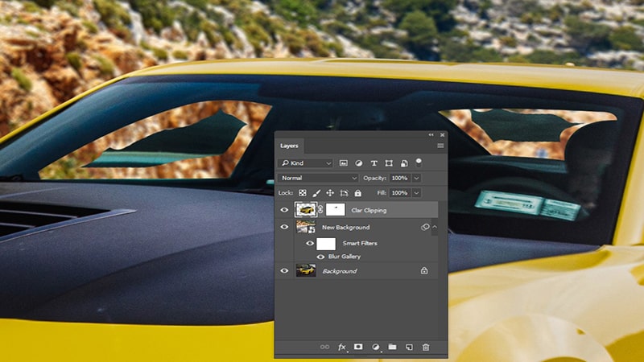The height and width of the screenshot is (362, 644).
Task: Click the Background layer lock icon
Action: [424, 270]
